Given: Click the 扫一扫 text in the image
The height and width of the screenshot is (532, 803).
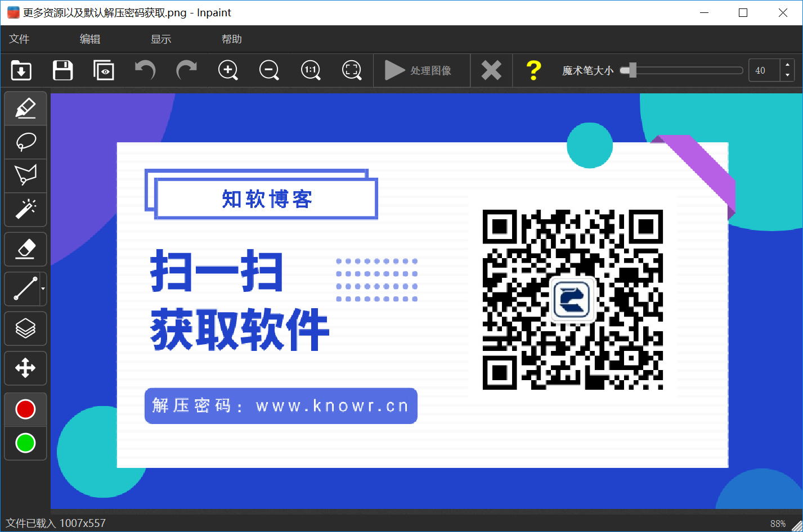Looking at the screenshot, I should pos(217,272).
